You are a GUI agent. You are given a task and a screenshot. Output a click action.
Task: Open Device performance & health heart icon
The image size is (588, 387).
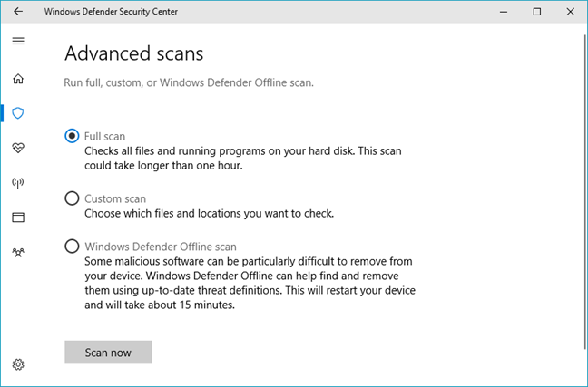pyautogui.click(x=18, y=148)
